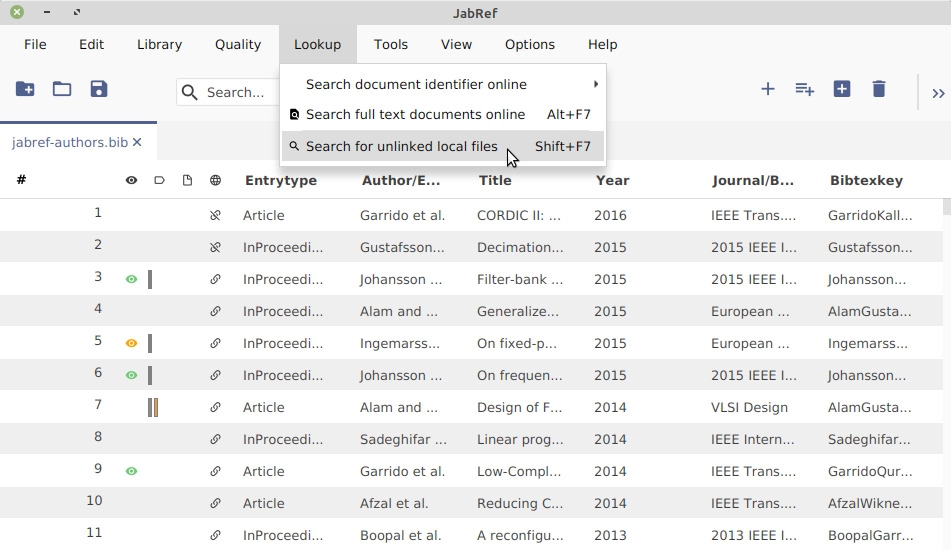
Task: Click the green eye icon in row 9
Action: pos(131,472)
